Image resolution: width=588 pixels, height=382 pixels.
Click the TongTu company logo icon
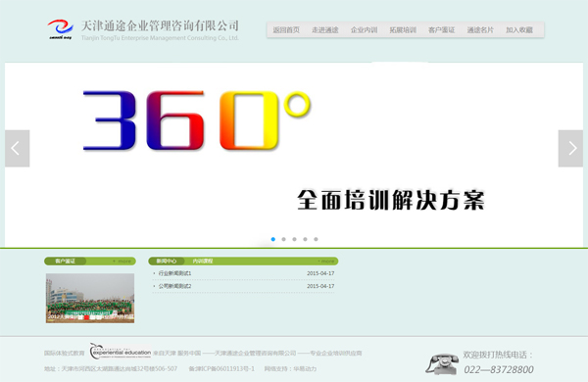tap(60, 29)
